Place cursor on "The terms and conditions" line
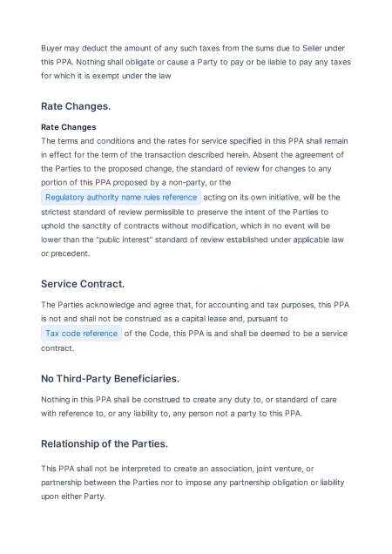The width and height of the screenshot is (392, 554). 194,141
